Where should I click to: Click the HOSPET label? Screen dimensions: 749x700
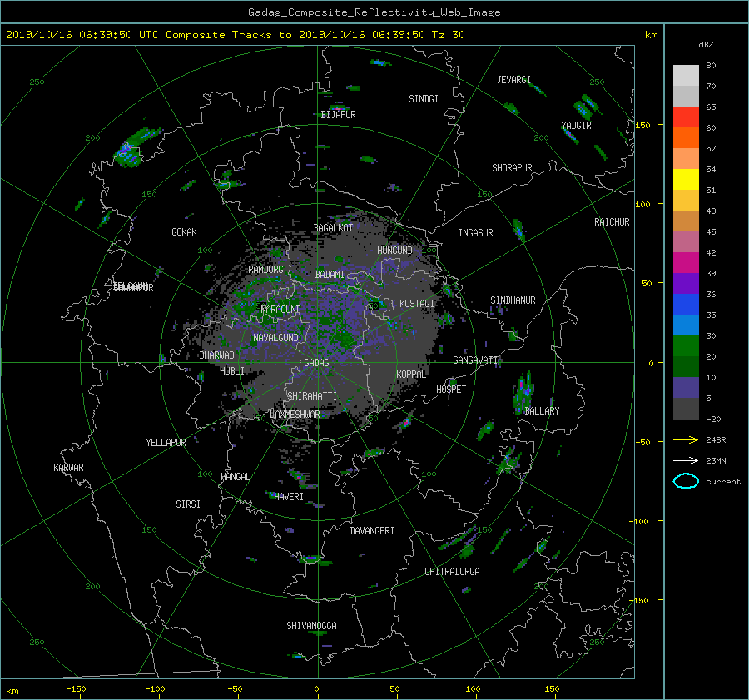[x=451, y=390]
